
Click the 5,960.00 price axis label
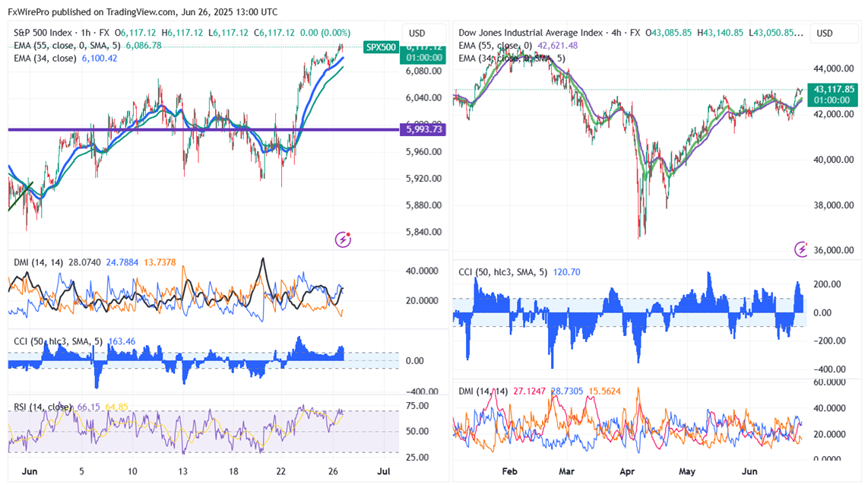click(x=423, y=152)
